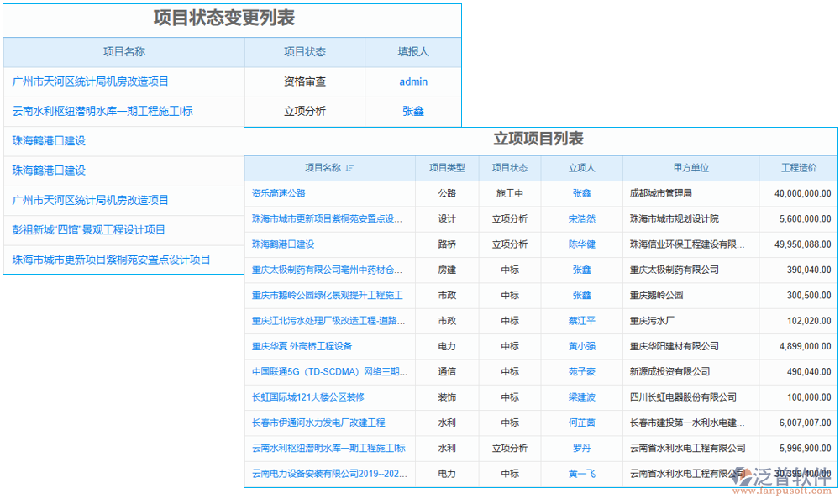
Task: Select 立项人 宋浩然
Action: [581, 218]
